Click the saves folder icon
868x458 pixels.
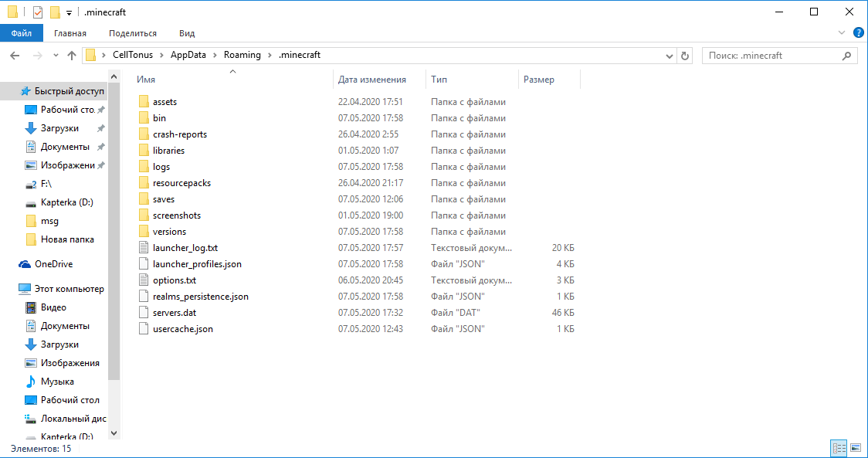144,198
